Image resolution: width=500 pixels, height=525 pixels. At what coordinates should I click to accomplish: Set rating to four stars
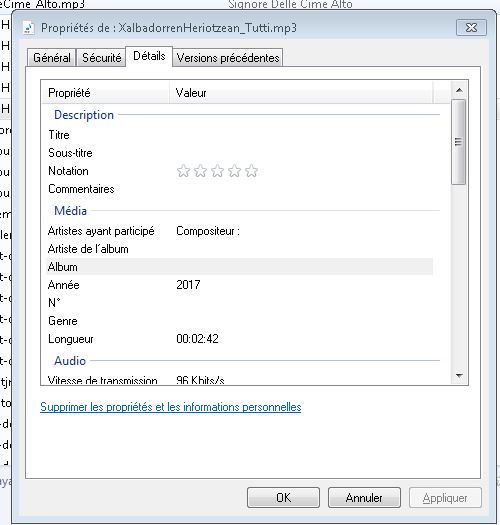[234, 171]
